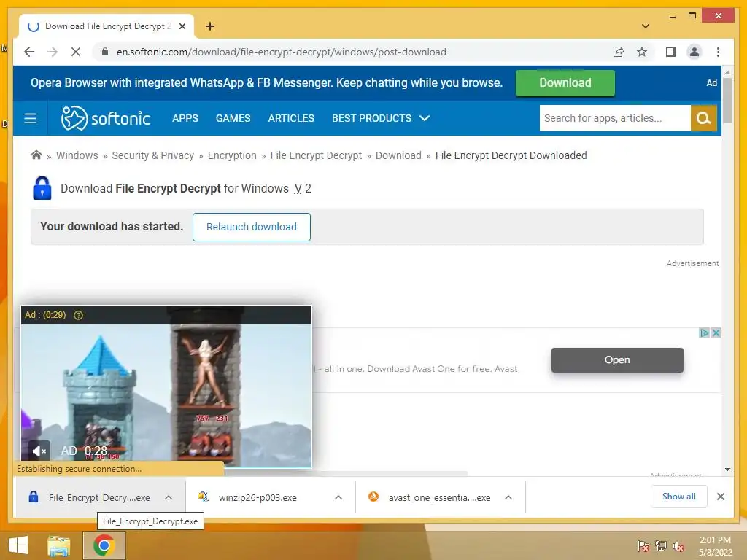Go to the home breadcrumb icon
This screenshot has height=560, width=747.
(x=36, y=155)
